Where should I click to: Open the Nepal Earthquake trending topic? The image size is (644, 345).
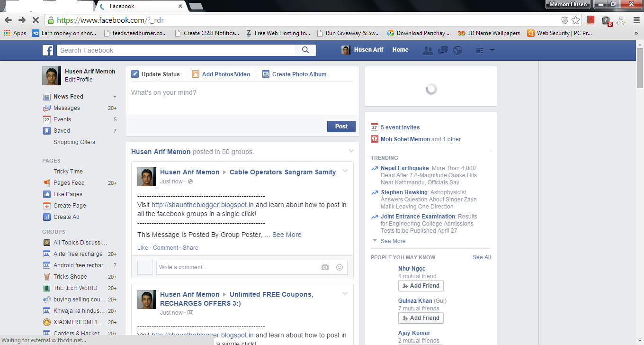tap(405, 168)
